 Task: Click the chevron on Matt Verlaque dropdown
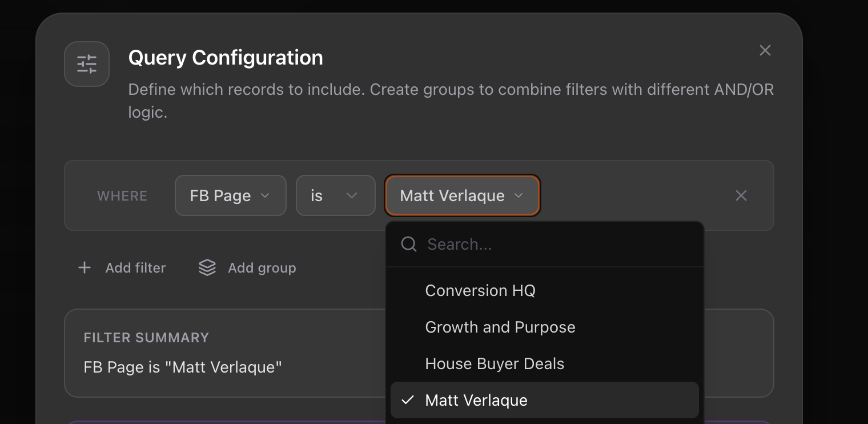tap(519, 195)
